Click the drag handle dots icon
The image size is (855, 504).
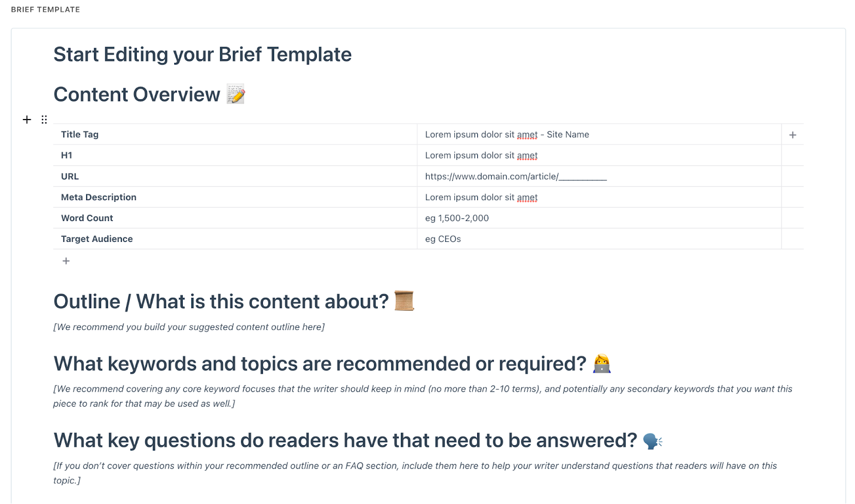pyautogui.click(x=44, y=120)
